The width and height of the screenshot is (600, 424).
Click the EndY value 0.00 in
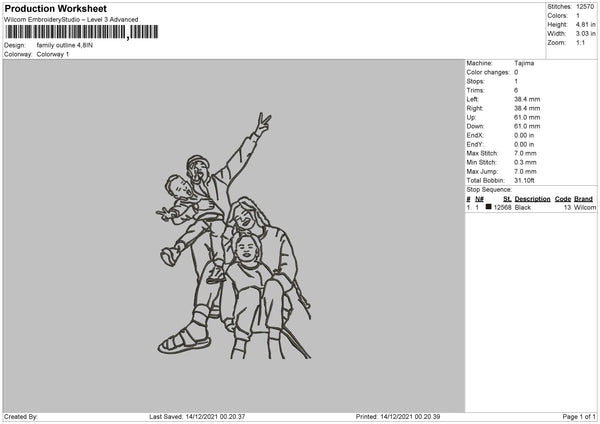(524, 144)
